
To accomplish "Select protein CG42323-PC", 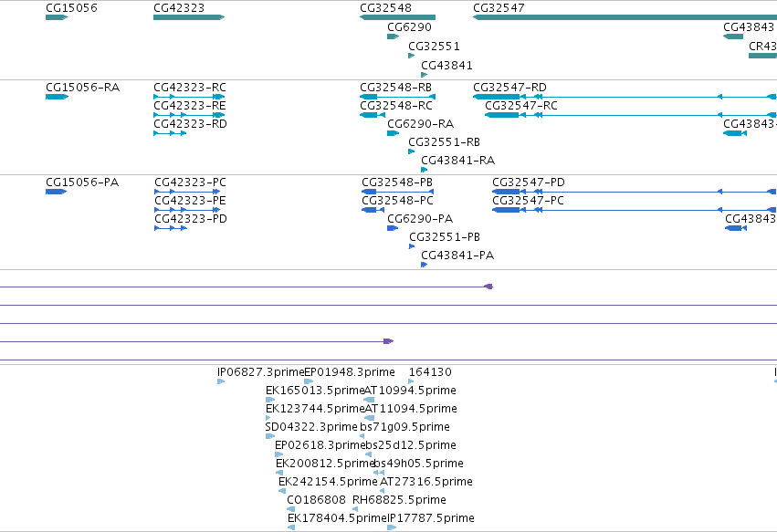I will [187, 192].
